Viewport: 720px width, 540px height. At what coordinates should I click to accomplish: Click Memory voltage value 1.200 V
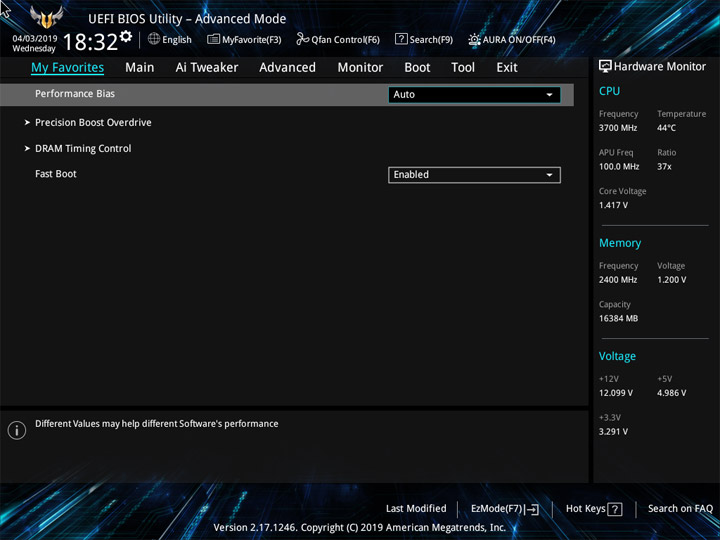(672, 279)
